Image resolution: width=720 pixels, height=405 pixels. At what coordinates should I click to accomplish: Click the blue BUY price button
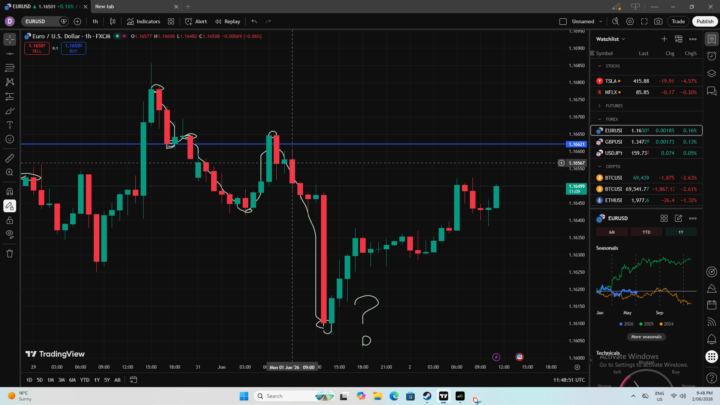(73, 48)
